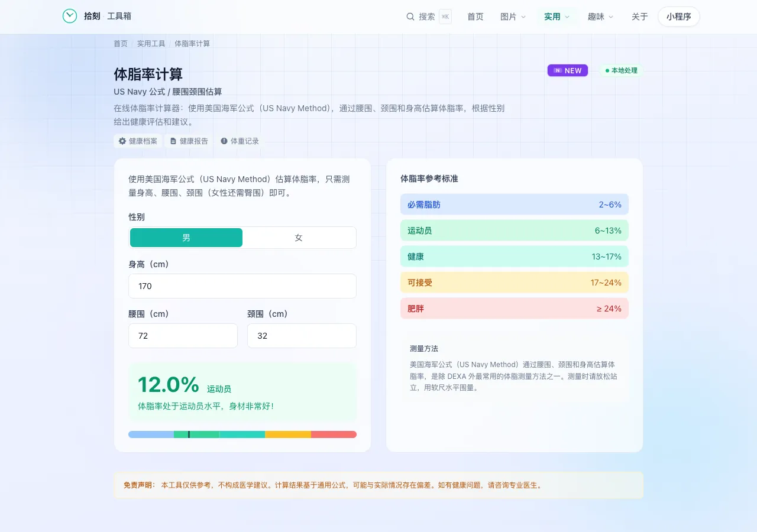Expand the 实用 dropdown menu
The image size is (757, 532).
(557, 17)
